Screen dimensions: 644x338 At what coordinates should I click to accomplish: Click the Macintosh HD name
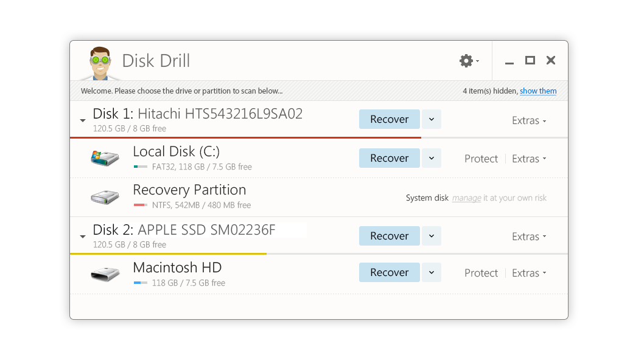[177, 268]
